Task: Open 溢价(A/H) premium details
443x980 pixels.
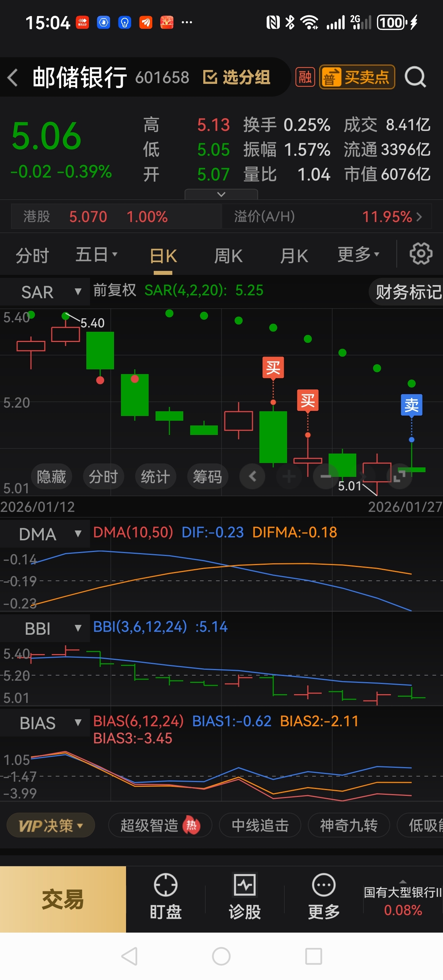Action: pos(327,217)
